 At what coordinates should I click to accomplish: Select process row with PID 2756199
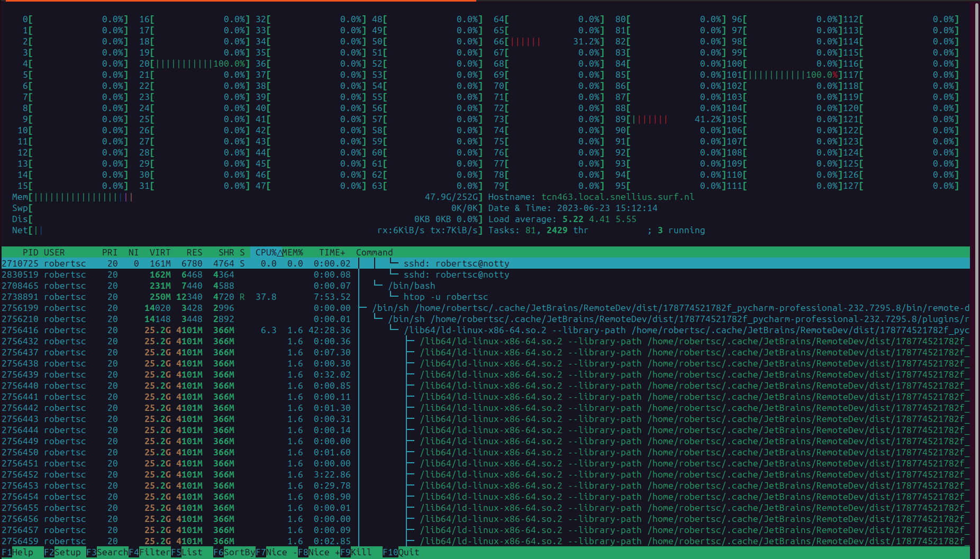click(x=486, y=308)
